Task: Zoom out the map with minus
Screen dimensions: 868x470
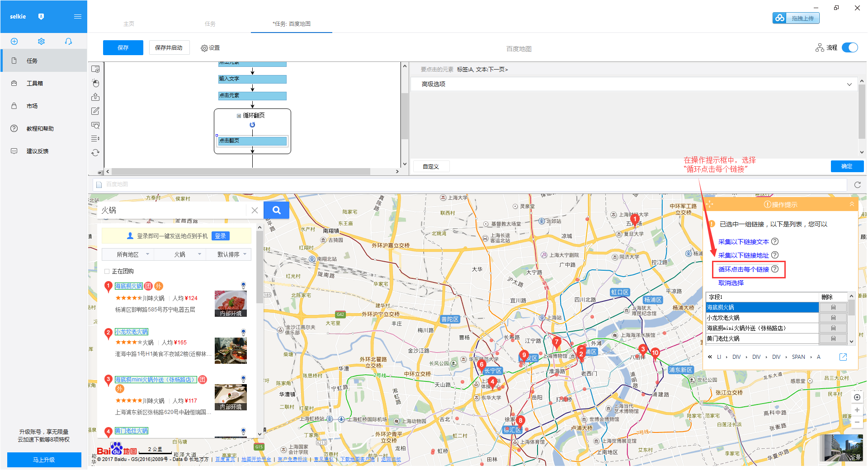Action: tap(857, 422)
